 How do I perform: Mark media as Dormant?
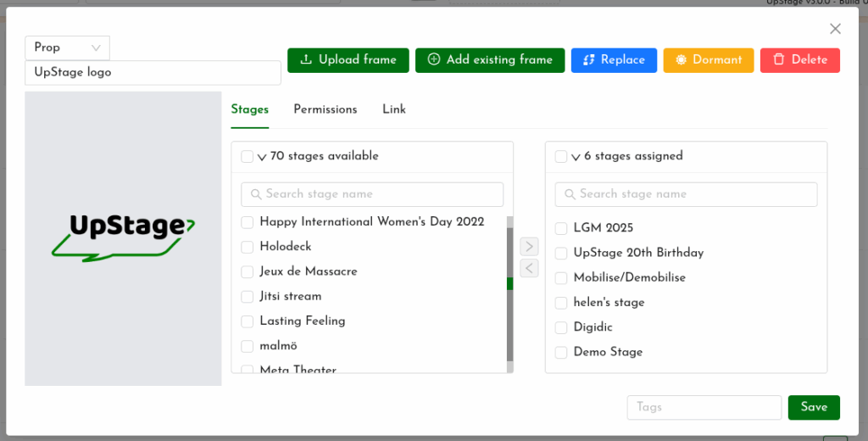click(x=709, y=60)
